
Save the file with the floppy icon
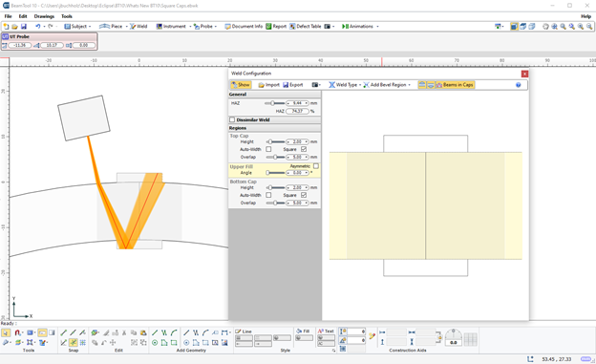pos(24,26)
